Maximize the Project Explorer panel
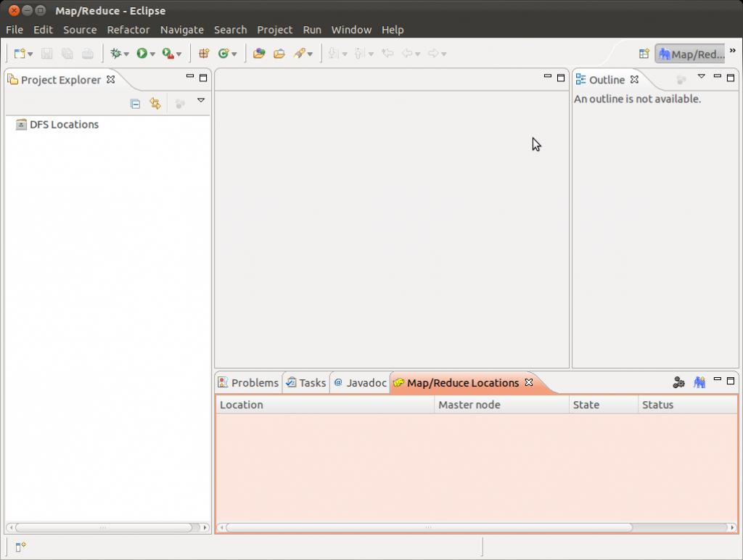The image size is (743, 560). pyautogui.click(x=203, y=78)
